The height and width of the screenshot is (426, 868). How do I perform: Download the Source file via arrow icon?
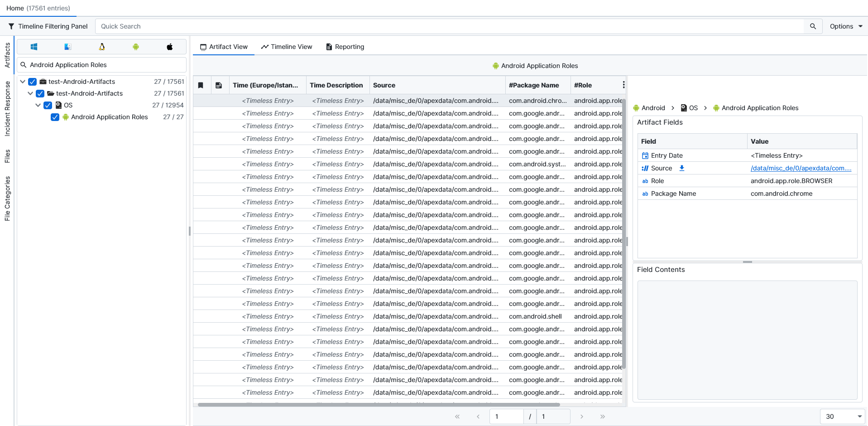(x=682, y=168)
